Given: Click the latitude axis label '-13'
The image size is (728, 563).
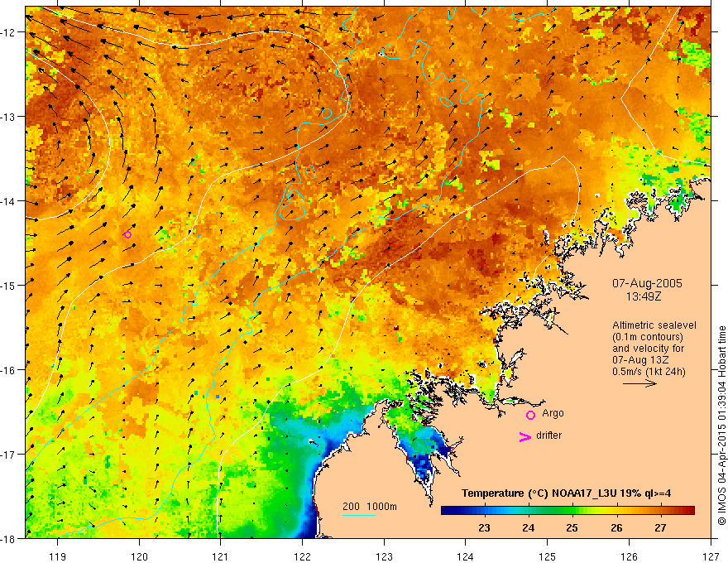Looking at the screenshot, I should (x=9, y=117).
